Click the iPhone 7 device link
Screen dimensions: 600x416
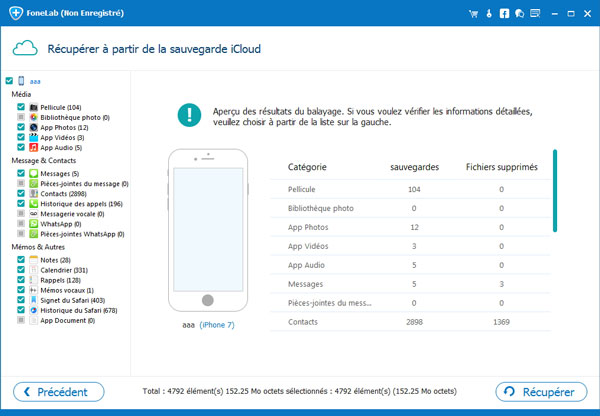pyautogui.click(x=217, y=325)
